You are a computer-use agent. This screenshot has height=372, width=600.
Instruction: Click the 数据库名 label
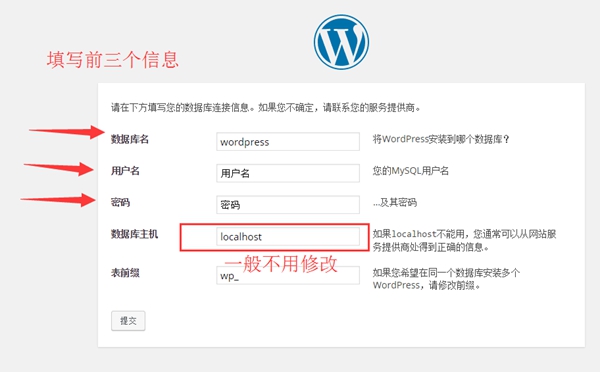click(130, 139)
